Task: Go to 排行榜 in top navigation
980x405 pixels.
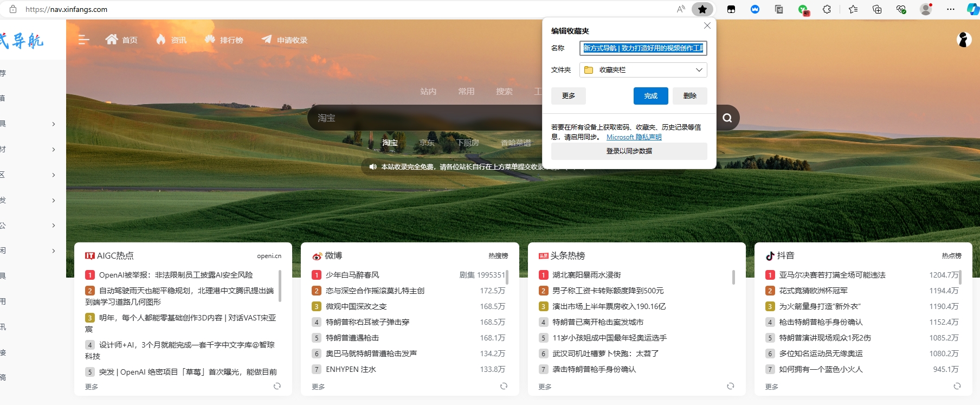Action: click(x=224, y=40)
